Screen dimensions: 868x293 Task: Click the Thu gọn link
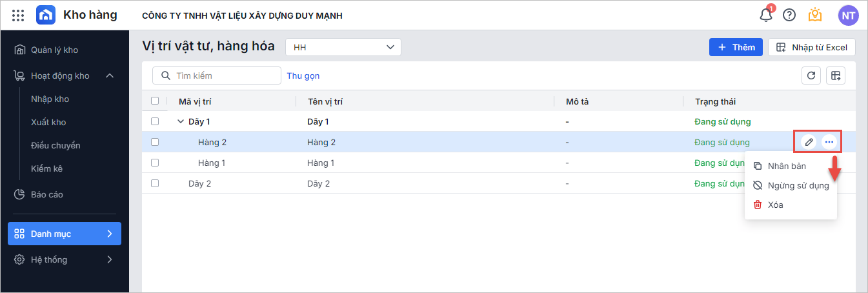[x=303, y=76]
